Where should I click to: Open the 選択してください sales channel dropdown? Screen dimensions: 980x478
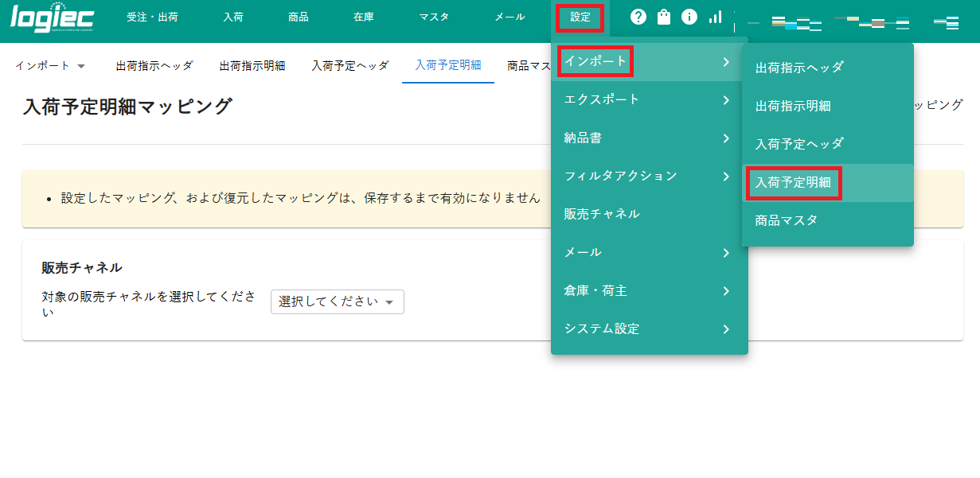(x=337, y=301)
